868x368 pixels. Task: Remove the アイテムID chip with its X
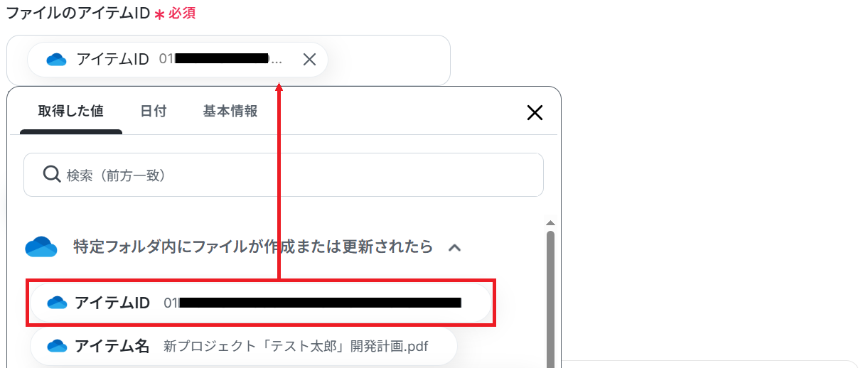click(309, 60)
